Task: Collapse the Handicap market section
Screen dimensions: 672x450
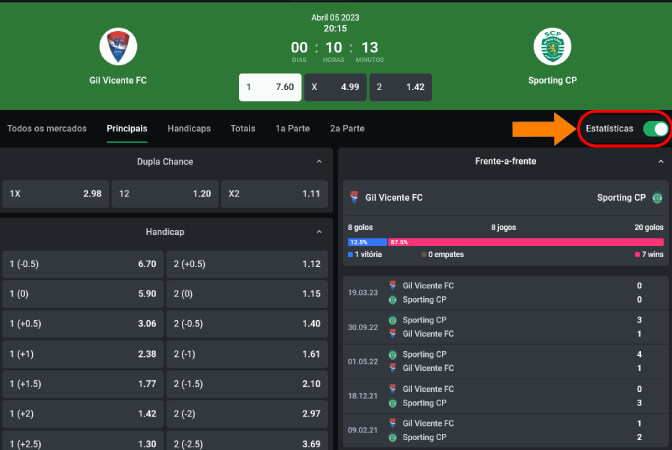Action: [319, 232]
